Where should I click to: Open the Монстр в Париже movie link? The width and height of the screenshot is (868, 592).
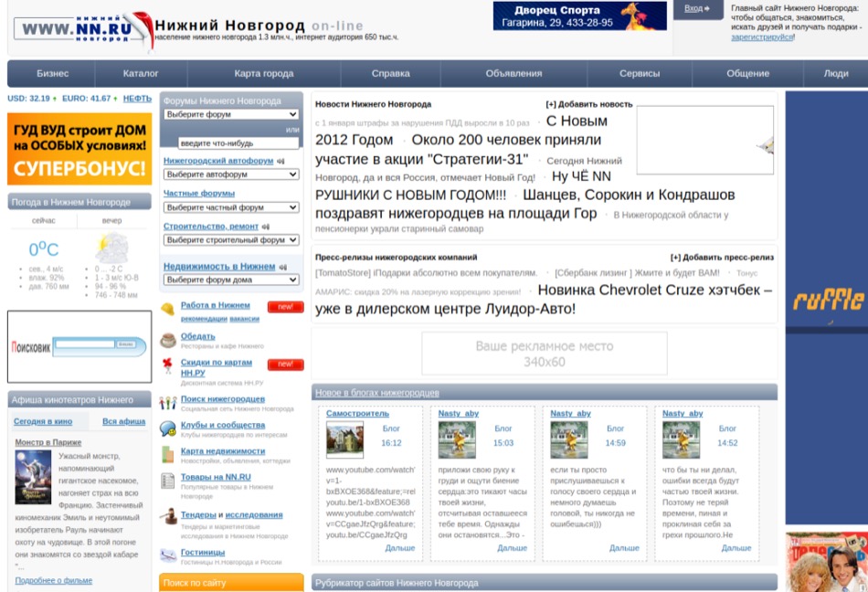pyautogui.click(x=48, y=442)
